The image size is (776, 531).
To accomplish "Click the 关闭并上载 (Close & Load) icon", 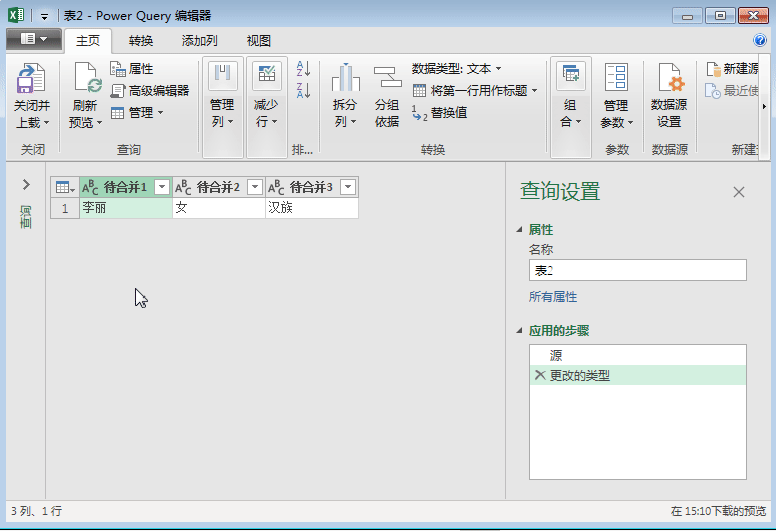I will 31,79.
